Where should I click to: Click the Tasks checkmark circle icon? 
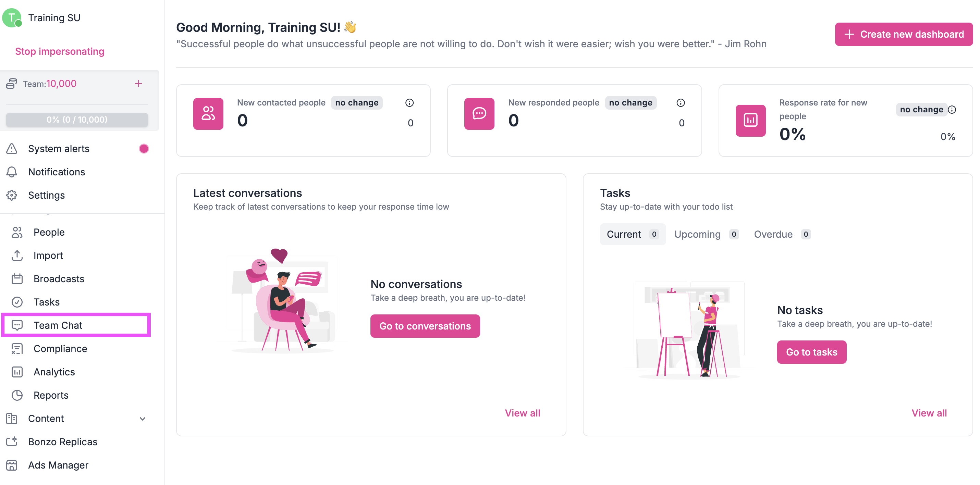(x=17, y=302)
